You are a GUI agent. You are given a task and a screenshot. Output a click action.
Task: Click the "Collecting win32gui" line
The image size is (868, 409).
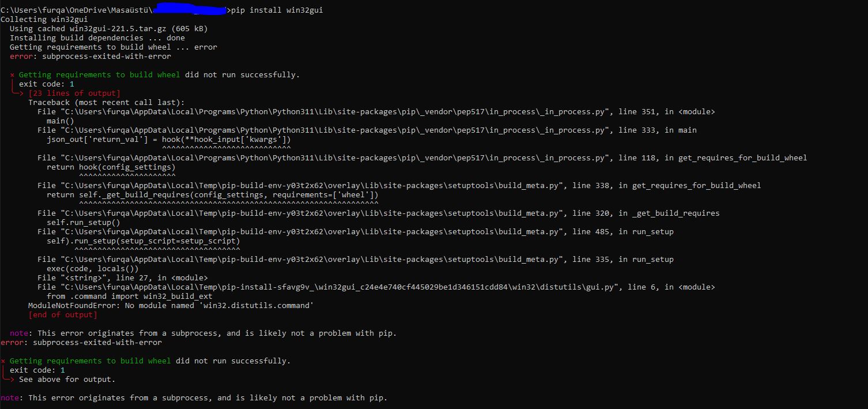(44, 20)
